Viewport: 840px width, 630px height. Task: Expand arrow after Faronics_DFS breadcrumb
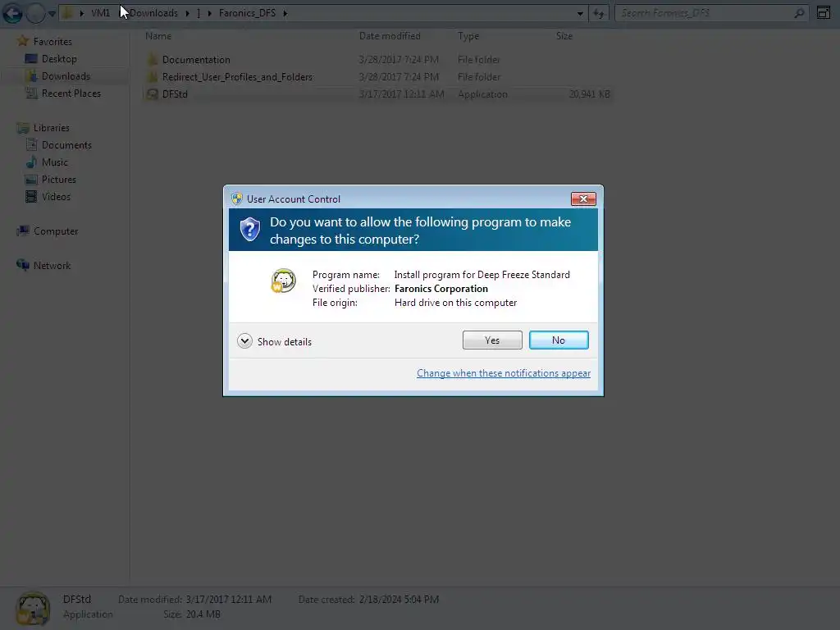(x=285, y=13)
